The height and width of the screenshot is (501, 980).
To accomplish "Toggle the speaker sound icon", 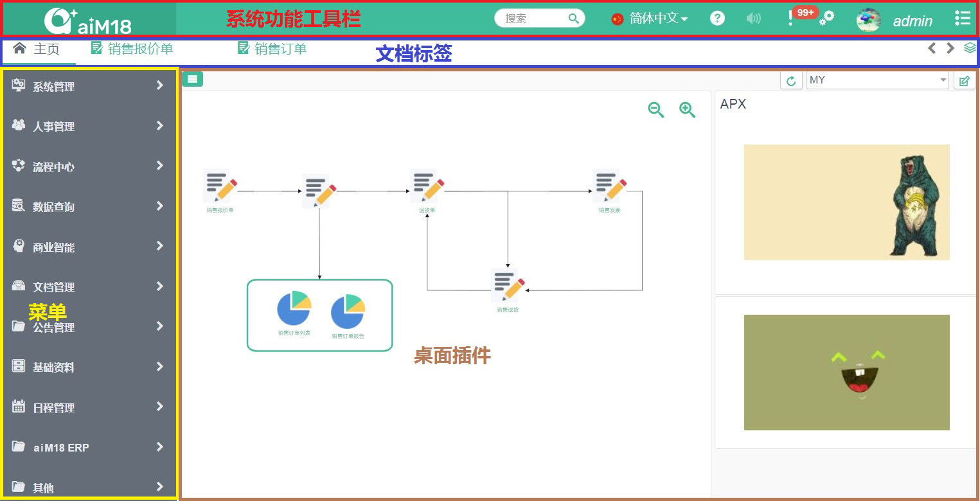I will click(x=753, y=19).
